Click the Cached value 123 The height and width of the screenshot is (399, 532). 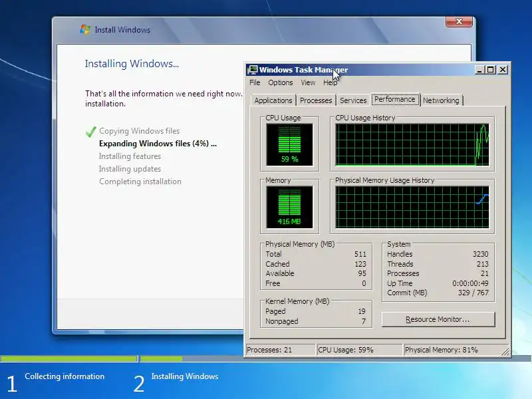(x=360, y=264)
